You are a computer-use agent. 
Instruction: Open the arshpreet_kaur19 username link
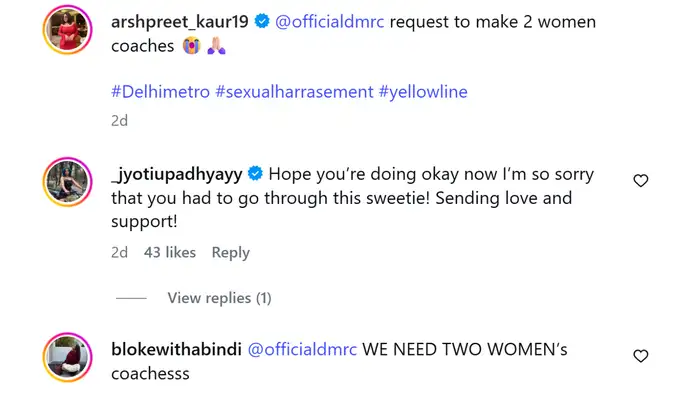tap(179, 22)
